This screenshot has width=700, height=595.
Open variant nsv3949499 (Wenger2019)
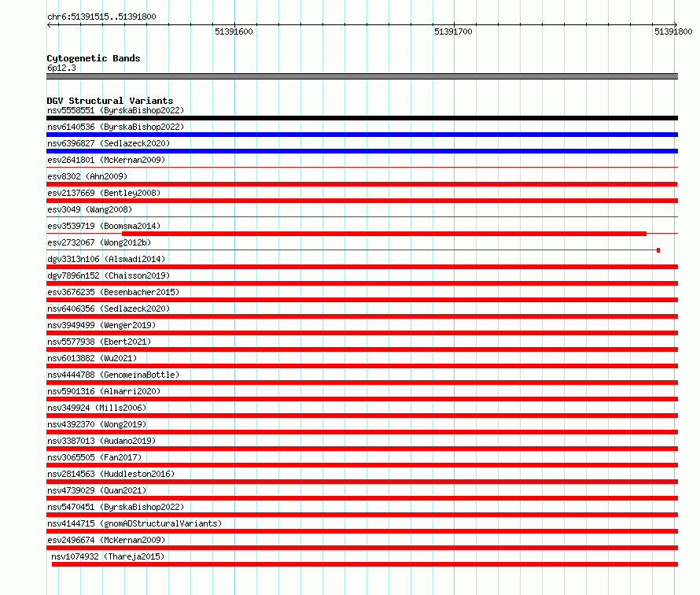101,325
